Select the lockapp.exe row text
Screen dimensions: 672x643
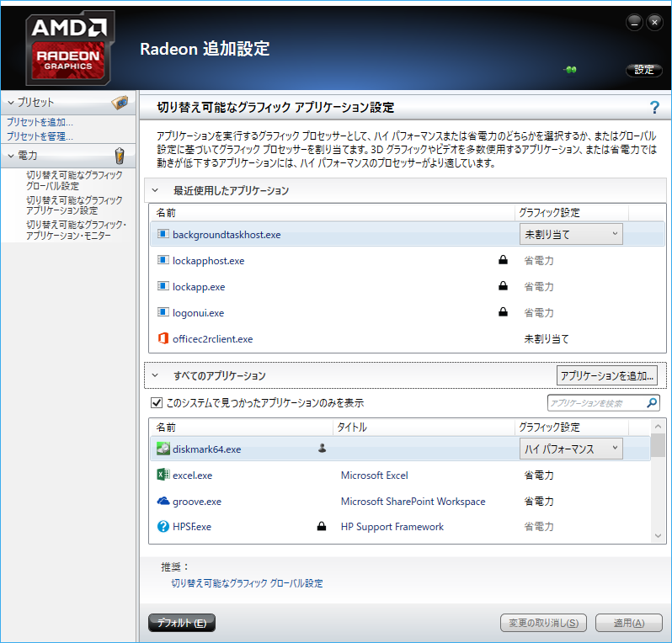[x=199, y=287]
